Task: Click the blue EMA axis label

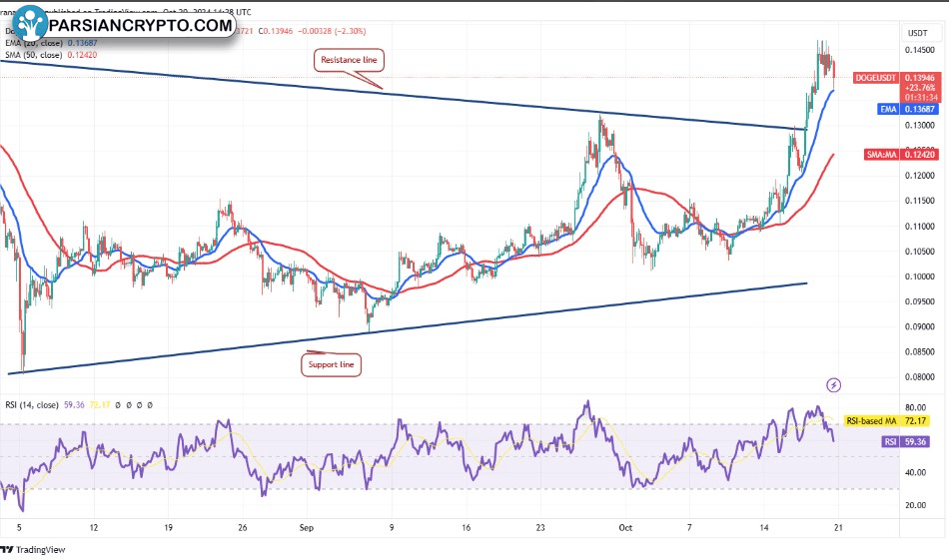Action: (888, 110)
